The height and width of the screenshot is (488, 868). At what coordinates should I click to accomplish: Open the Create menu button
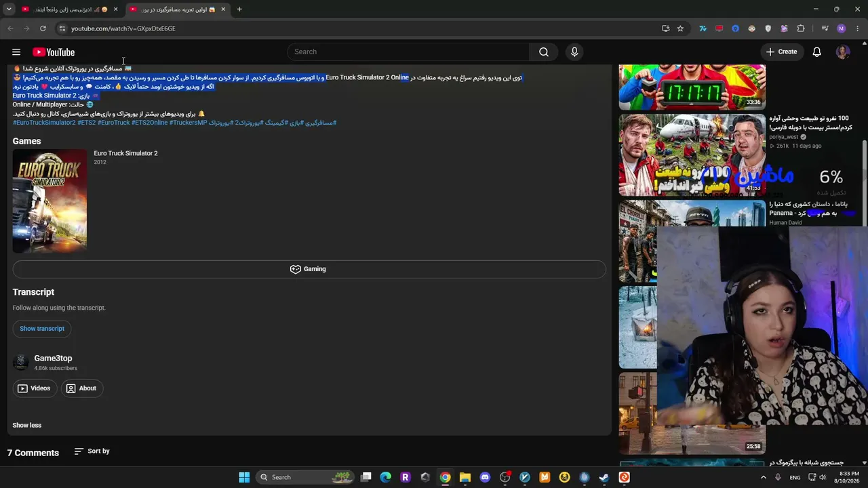782,52
